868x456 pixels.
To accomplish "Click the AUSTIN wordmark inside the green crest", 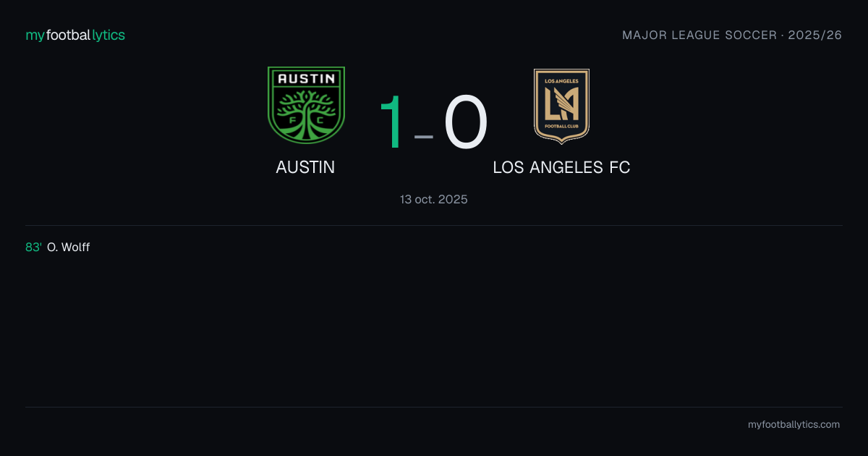I will click(x=306, y=78).
